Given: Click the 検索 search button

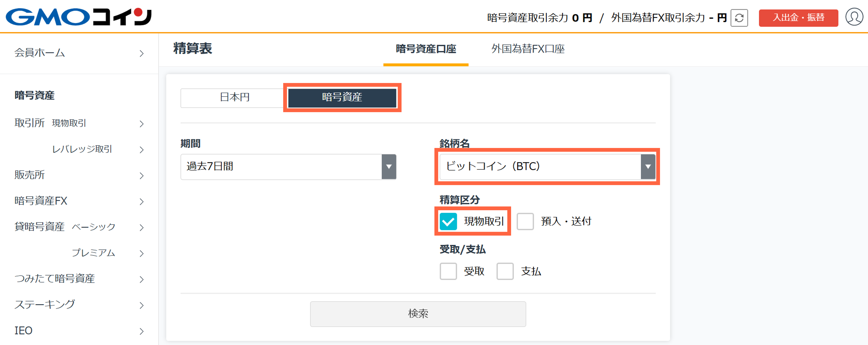Looking at the screenshot, I should coord(418,314).
